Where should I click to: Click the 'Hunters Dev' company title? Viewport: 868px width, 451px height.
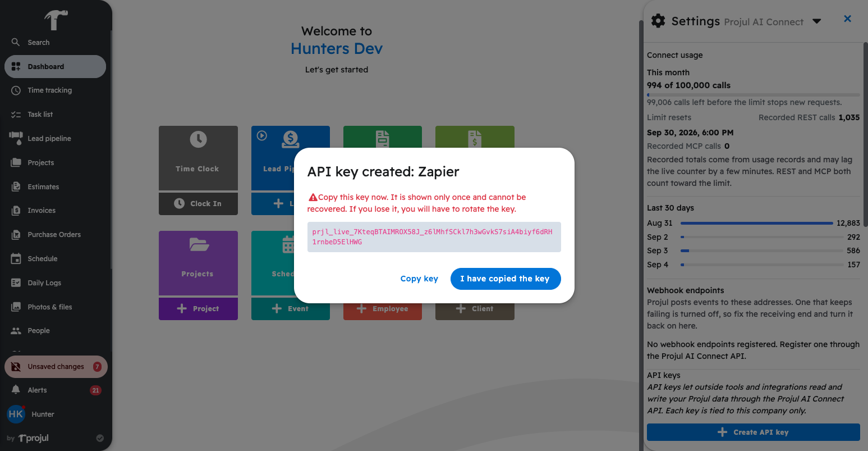337,49
